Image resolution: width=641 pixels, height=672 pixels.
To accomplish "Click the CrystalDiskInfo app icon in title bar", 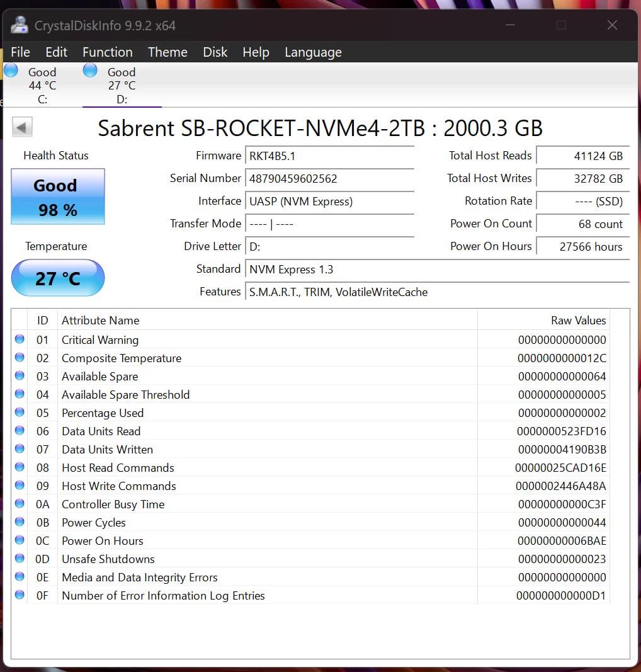I will coord(20,25).
